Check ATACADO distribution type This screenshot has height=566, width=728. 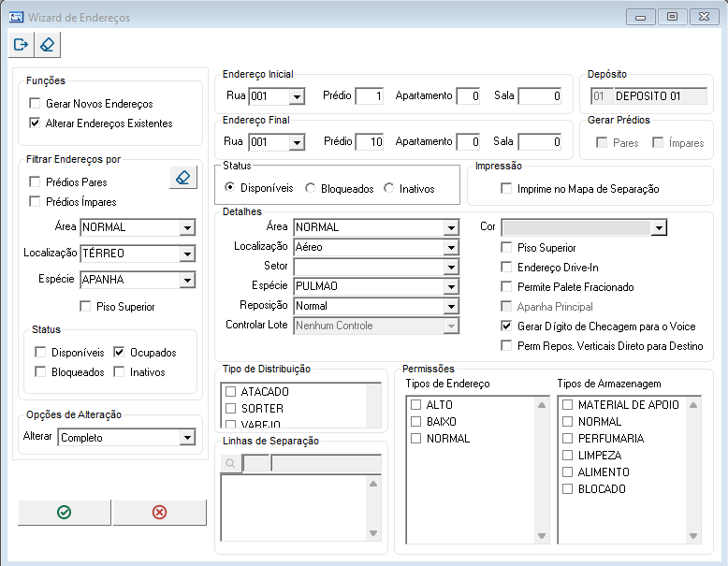231,391
